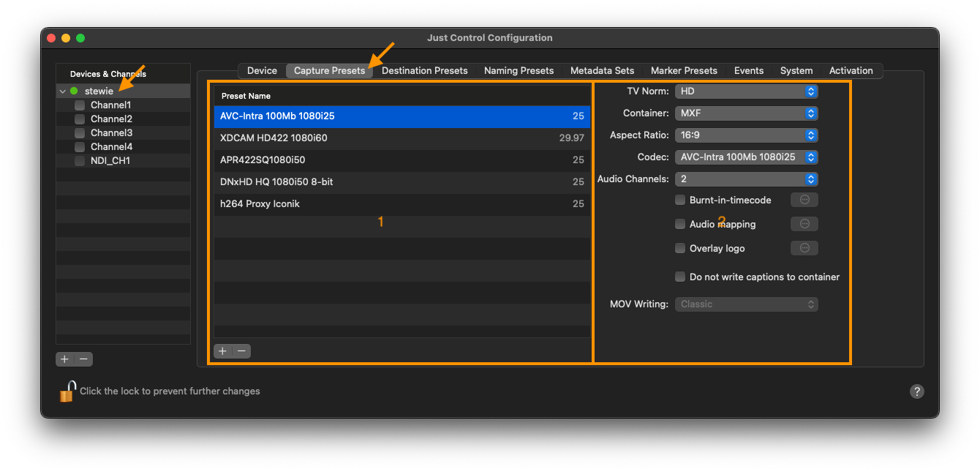This screenshot has width=980, height=472.
Task: Switch to the Capture Presets tab
Action: tap(329, 71)
